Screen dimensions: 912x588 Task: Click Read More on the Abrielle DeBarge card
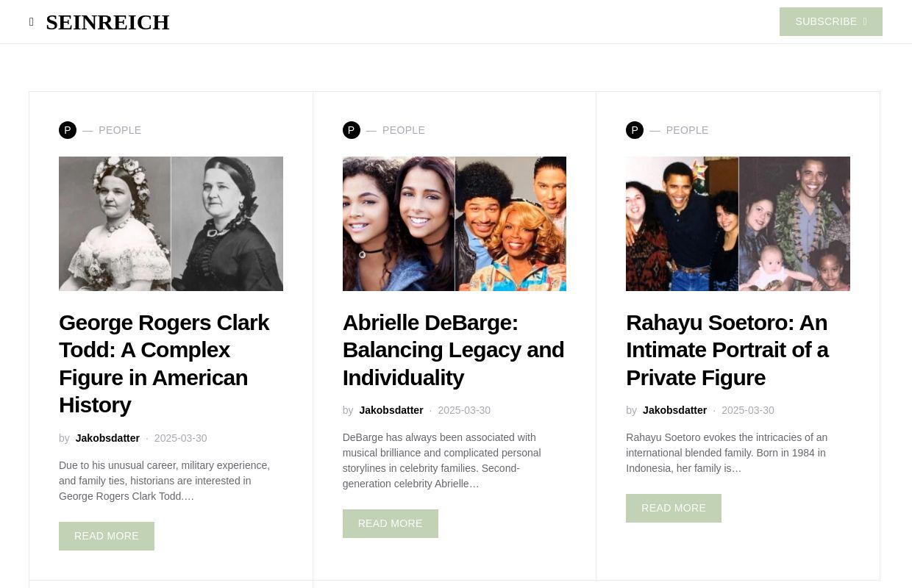pos(391,523)
